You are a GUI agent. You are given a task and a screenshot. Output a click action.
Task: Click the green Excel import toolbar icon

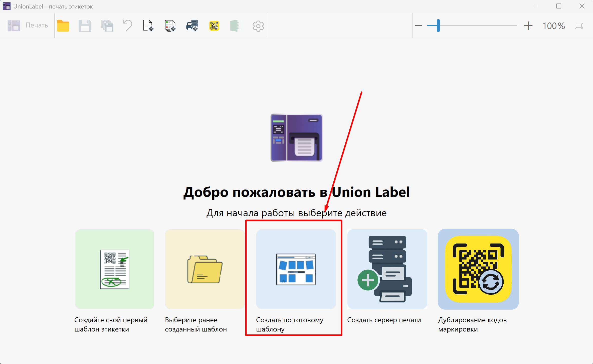[x=236, y=26]
